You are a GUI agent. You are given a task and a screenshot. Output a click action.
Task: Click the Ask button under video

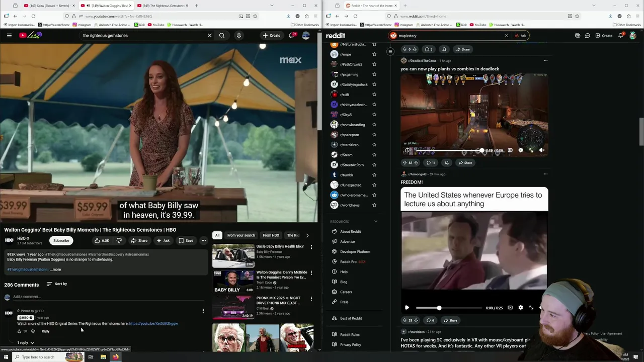[163, 241]
